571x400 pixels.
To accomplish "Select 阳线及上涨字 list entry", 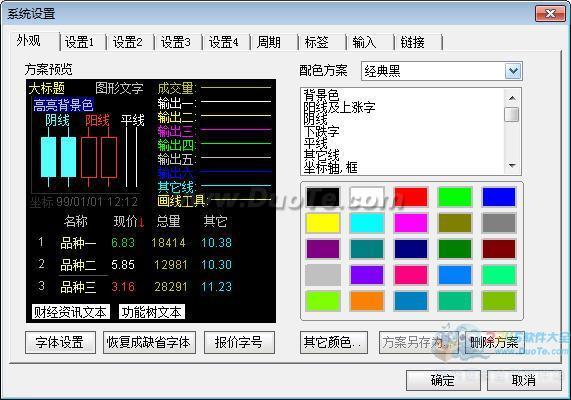I will 339,107.
